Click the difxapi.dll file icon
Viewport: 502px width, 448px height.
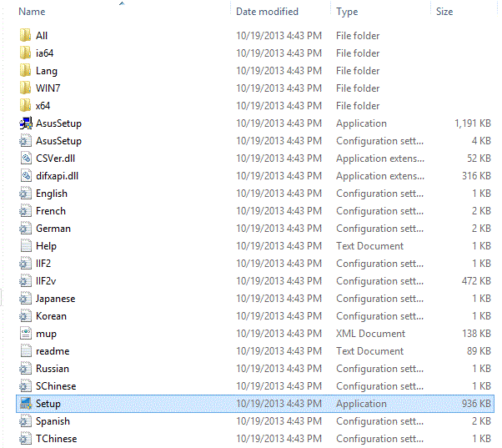tap(26, 175)
